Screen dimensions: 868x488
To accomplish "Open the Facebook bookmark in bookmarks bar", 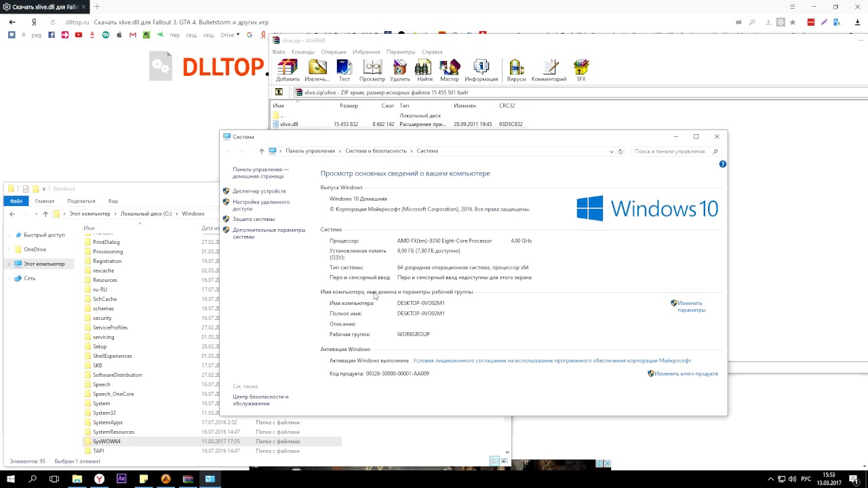I will [x=52, y=35].
